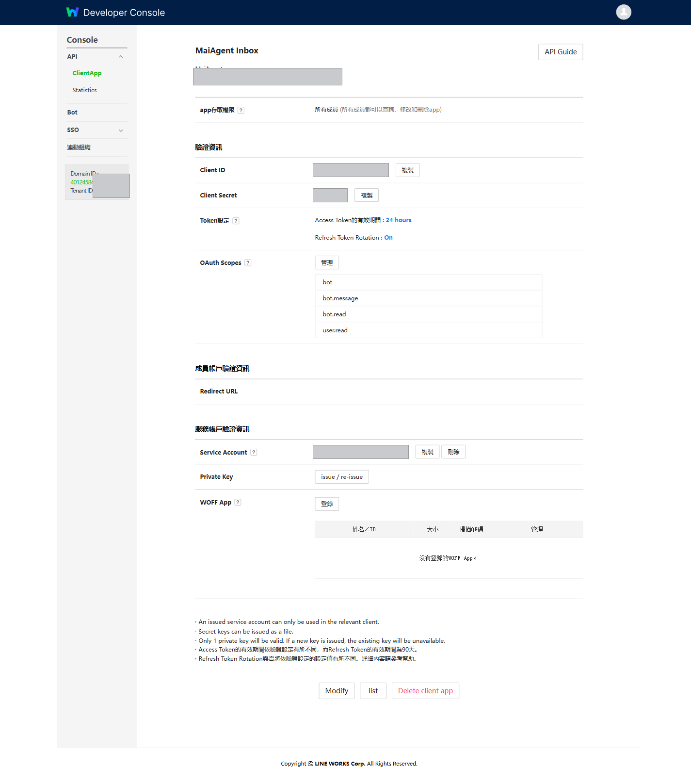The image size is (691, 784).
Task: Delete the Service Account with 刪除
Action: pos(453,452)
